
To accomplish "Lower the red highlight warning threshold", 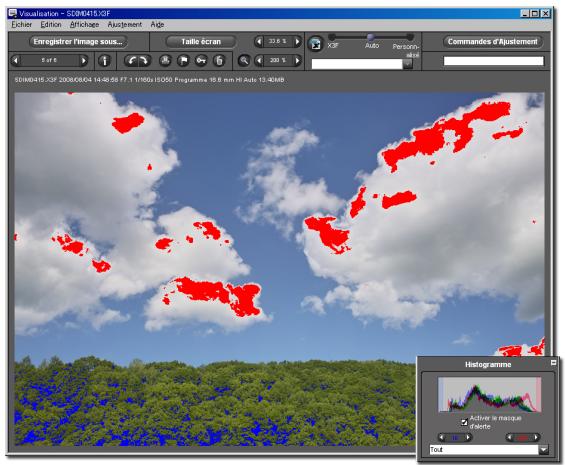I will (510, 438).
